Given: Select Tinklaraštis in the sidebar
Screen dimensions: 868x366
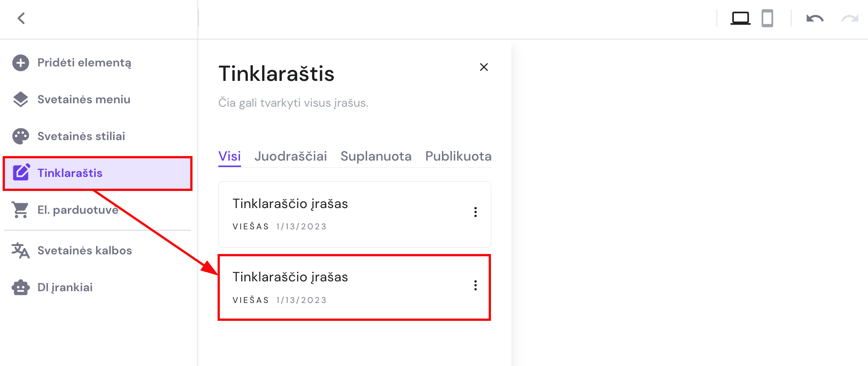Looking at the screenshot, I should click(70, 173).
